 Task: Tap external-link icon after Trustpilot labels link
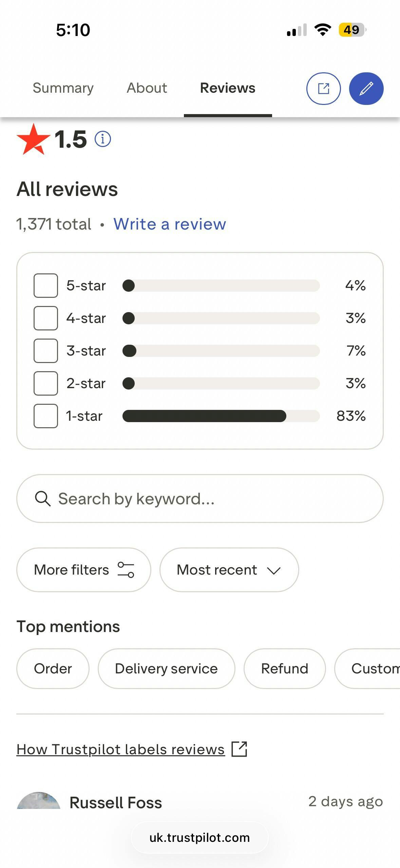pos(239,749)
